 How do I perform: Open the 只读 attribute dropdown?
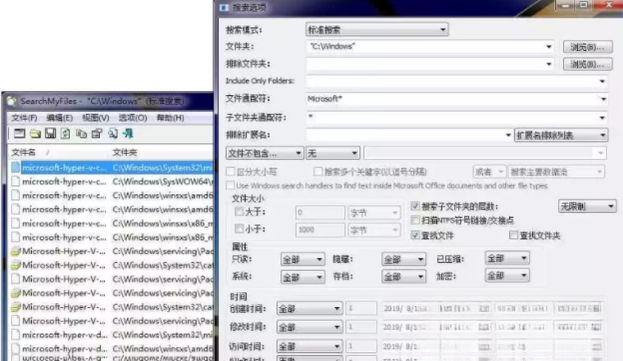click(x=302, y=260)
